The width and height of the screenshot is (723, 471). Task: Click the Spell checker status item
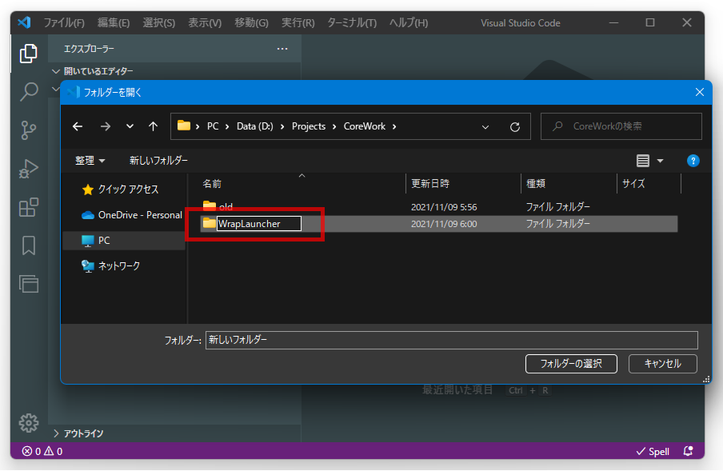(x=653, y=451)
